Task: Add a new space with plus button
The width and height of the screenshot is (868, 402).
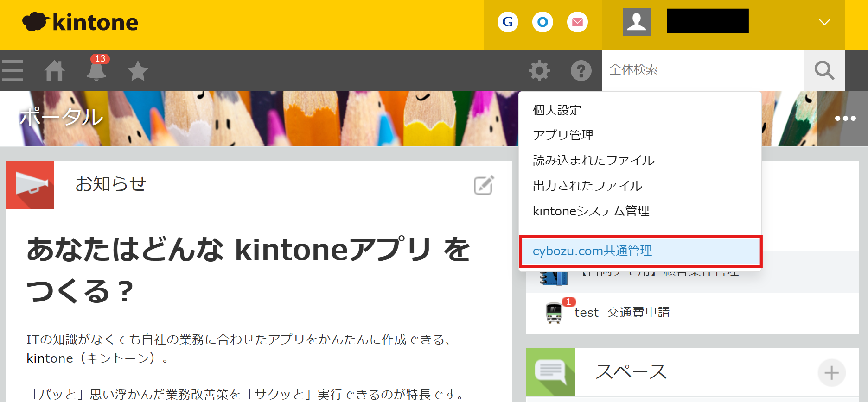Action: click(831, 372)
